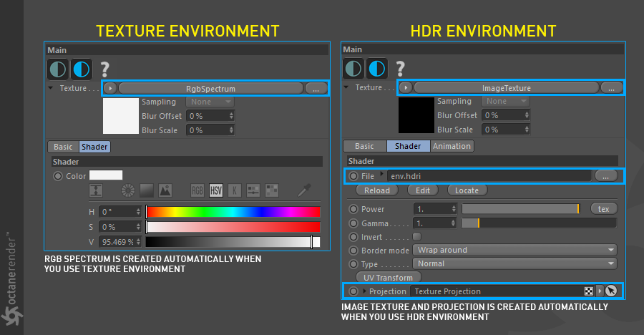Click the arrow button left of ImageTexture
Screen dimensions: 644x335
point(406,87)
